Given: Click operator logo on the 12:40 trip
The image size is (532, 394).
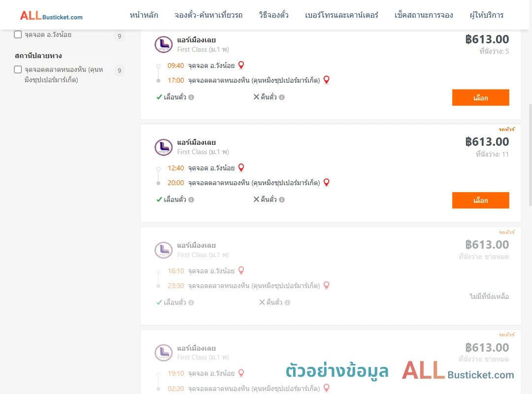Looking at the screenshot, I should (x=164, y=147).
